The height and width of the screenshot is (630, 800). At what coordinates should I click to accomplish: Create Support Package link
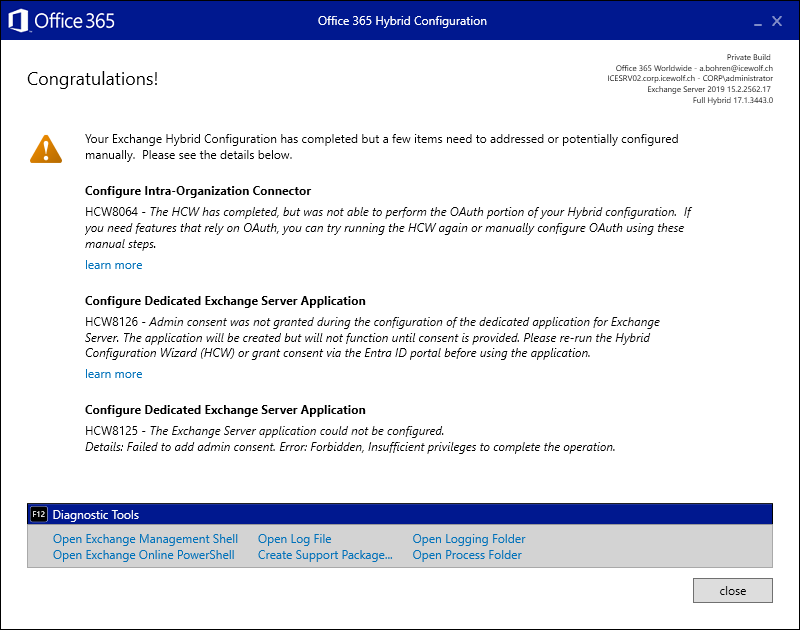(325, 555)
